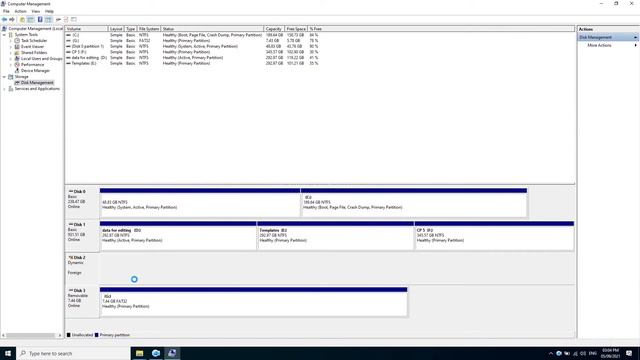Select the Disk 3 Removable label block
Viewport: 640px width, 360px height.
tap(82, 301)
